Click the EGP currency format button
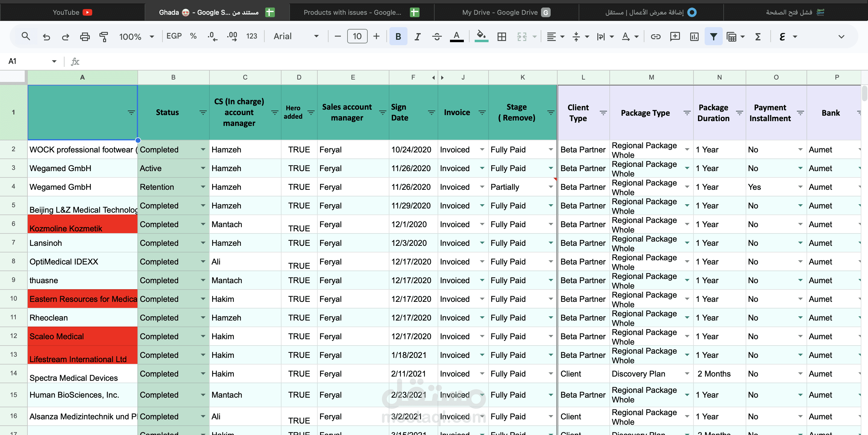868x435 pixels. coord(174,36)
